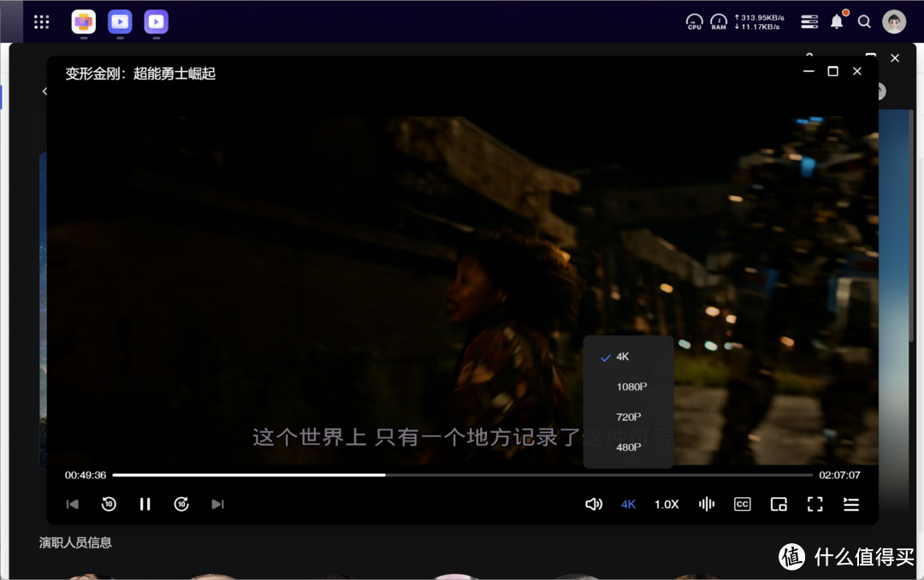Viewport: 924px width, 580px height.
Task: Open the 1.0X playback speed menu
Action: (x=666, y=505)
